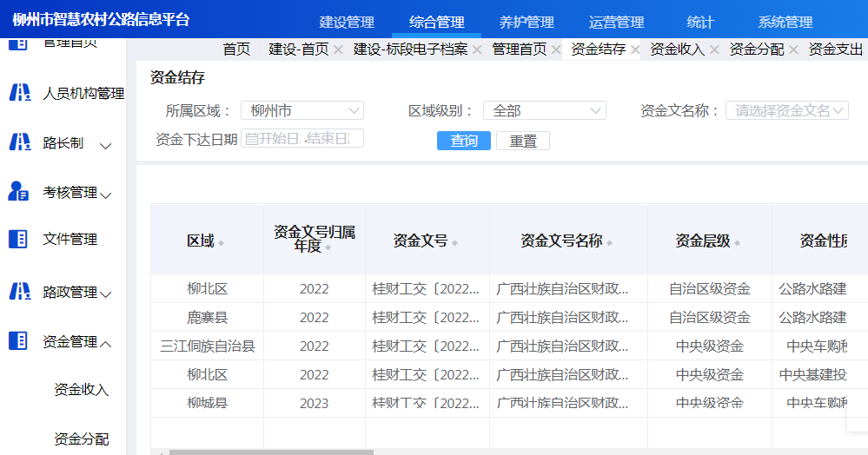Click the horizontal table scrollbar
The image size is (868, 455).
[x=271, y=452]
